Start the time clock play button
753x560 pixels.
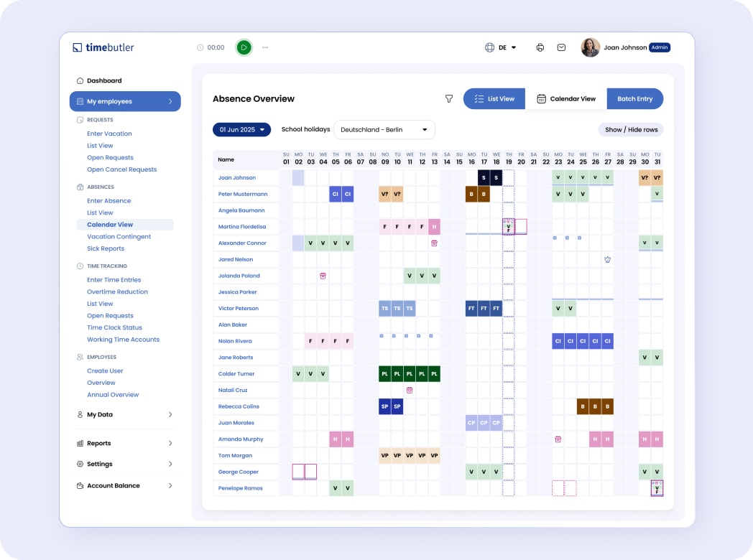244,47
